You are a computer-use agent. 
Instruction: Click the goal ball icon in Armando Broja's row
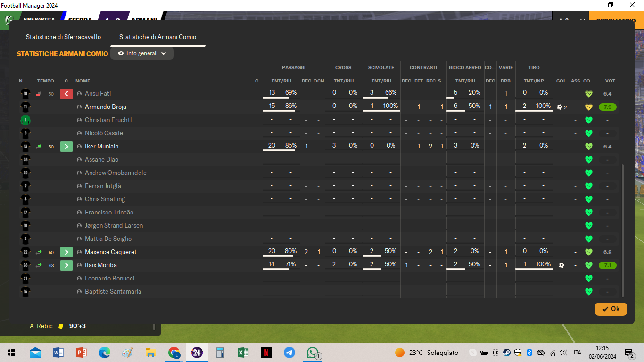560,107
